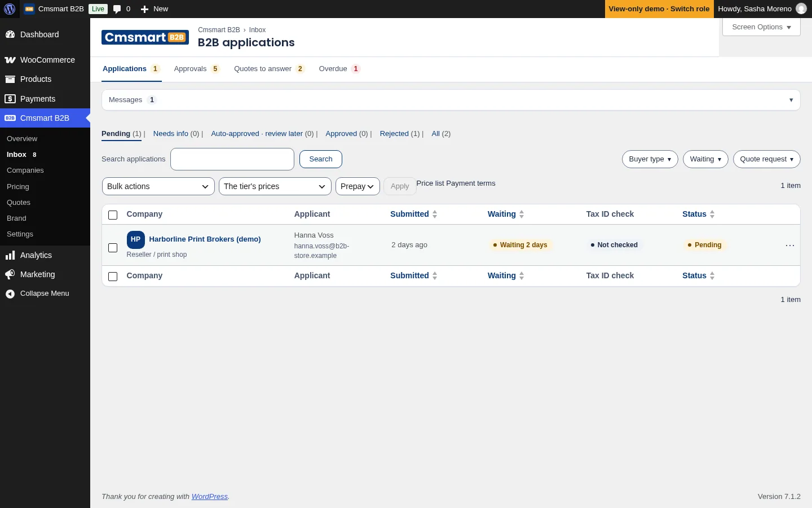Click the Payments dollar icon in sidebar
Image resolution: width=812 pixels, height=508 pixels.
(x=10, y=99)
